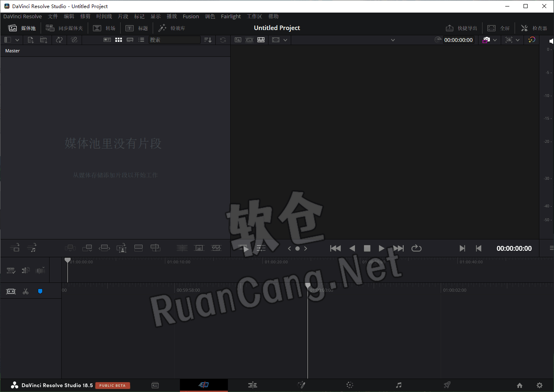Toggle the 转场 transitions panel
Viewport: 554px width, 392px height.
pyautogui.click(x=104, y=28)
